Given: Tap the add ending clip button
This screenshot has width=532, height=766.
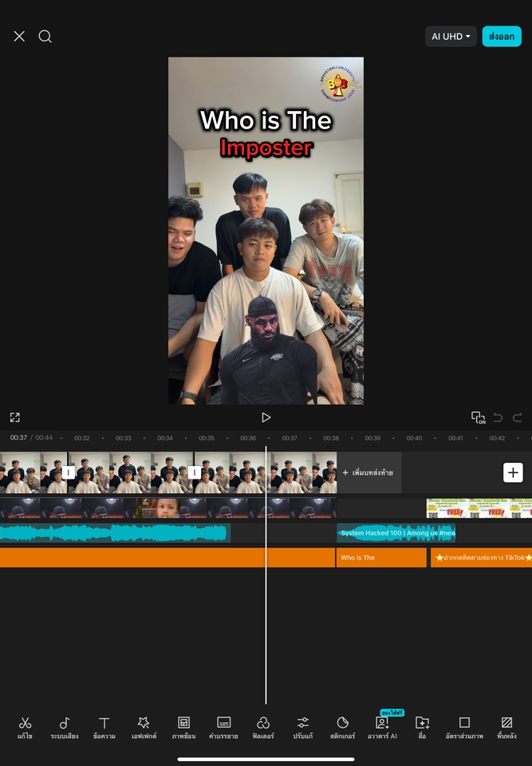Looking at the screenshot, I should (368, 472).
